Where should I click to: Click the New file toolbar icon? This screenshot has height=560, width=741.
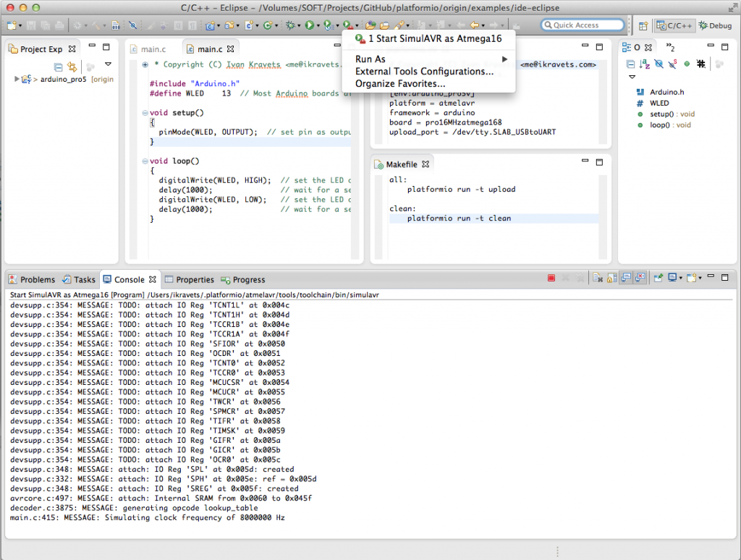[12, 25]
